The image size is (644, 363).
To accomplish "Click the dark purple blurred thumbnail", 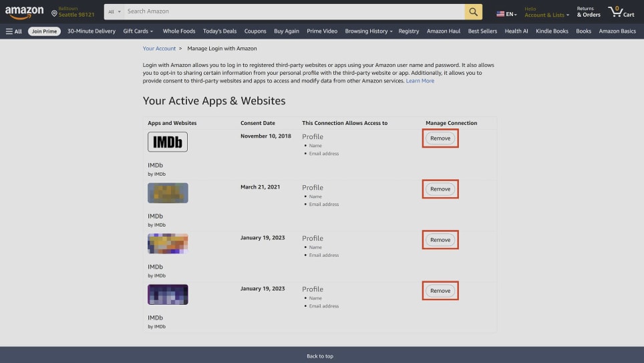I will click(168, 294).
